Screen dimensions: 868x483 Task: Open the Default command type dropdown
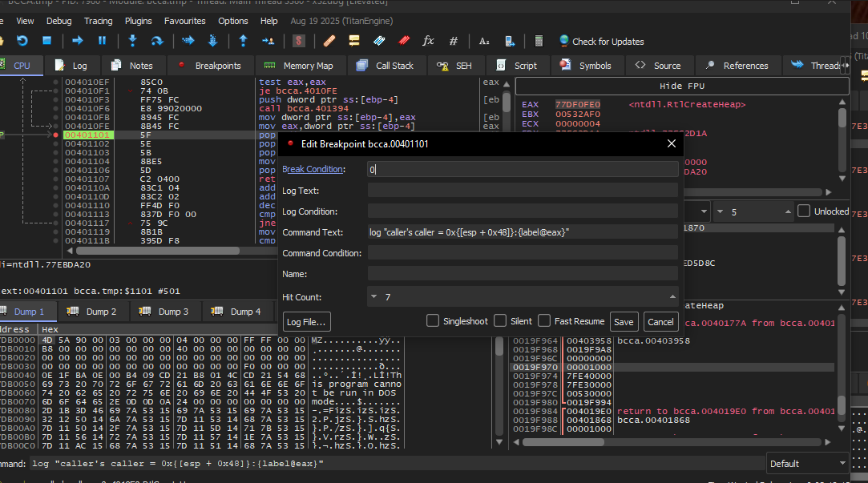[x=808, y=464]
